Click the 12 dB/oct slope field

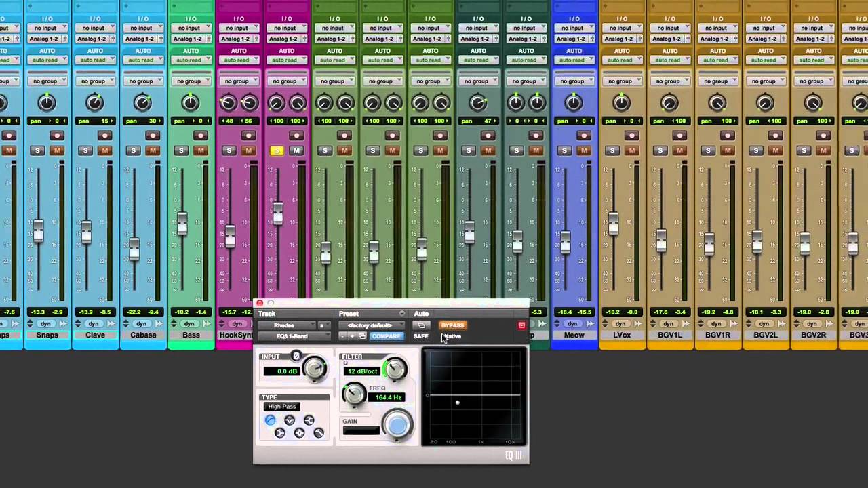(x=362, y=371)
